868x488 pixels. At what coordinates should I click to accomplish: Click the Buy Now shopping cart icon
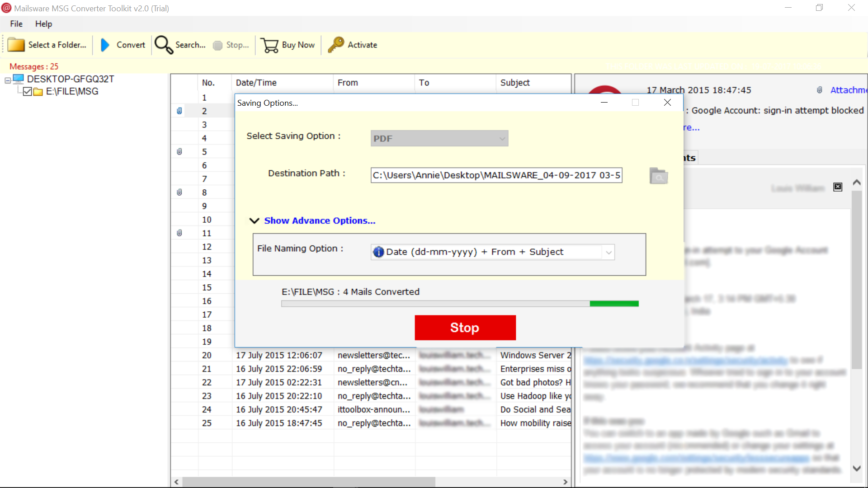(270, 45)
